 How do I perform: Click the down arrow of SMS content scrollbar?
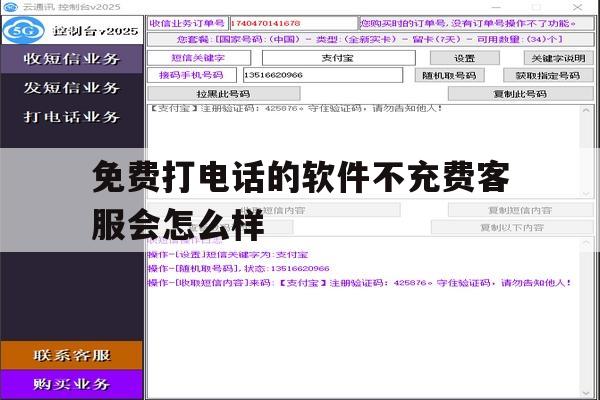pyautogui.click(x=586, y=194)
